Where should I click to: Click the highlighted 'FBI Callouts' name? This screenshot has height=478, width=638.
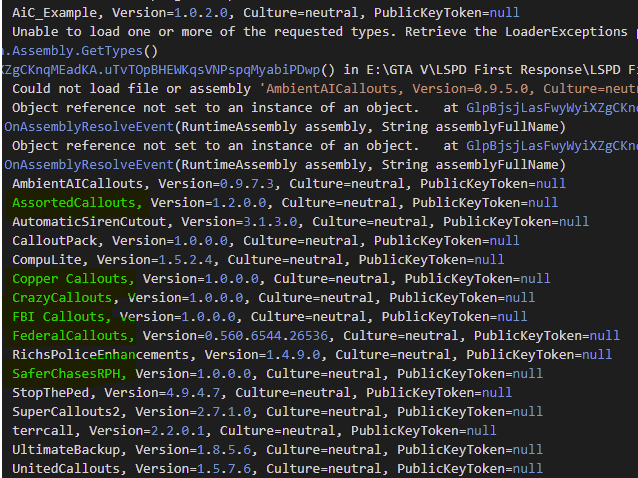(x=58, y=316)
